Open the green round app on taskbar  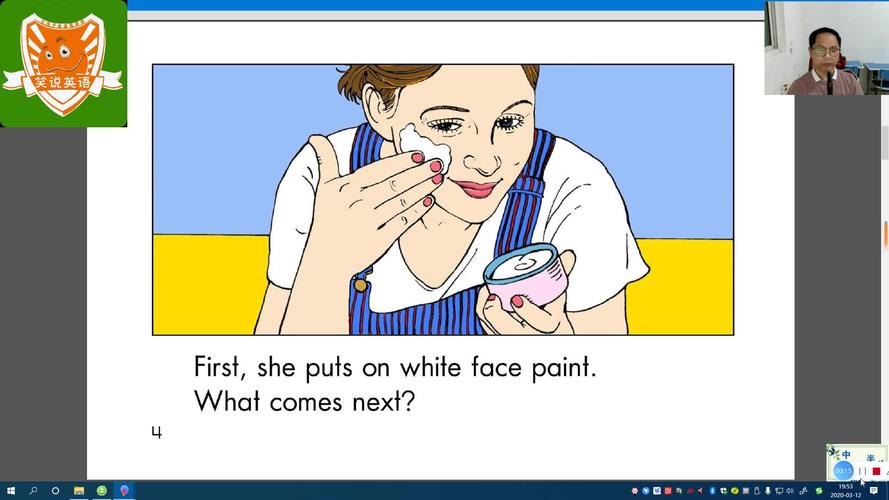101,490
